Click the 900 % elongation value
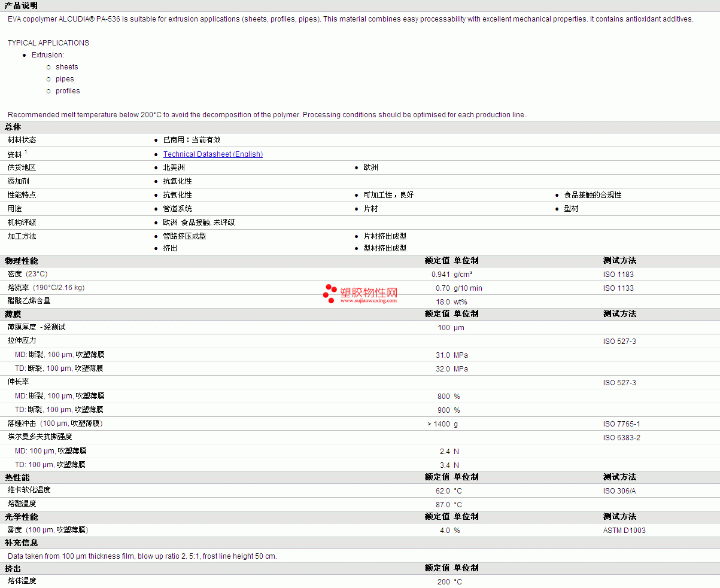Image resolution: width=720 pixels, height=588 pixels. (x=448, y=410)
